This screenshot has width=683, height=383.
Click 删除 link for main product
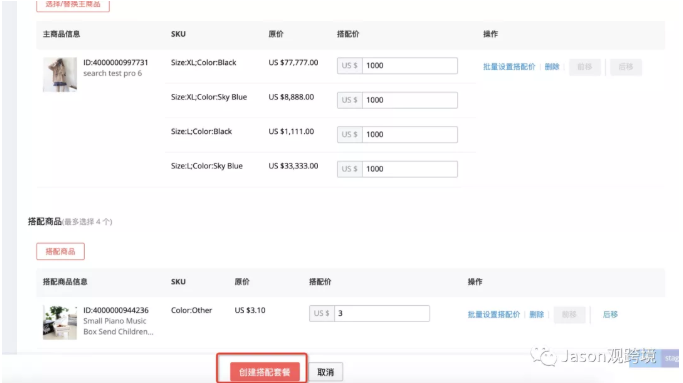(x=551, y=67)
